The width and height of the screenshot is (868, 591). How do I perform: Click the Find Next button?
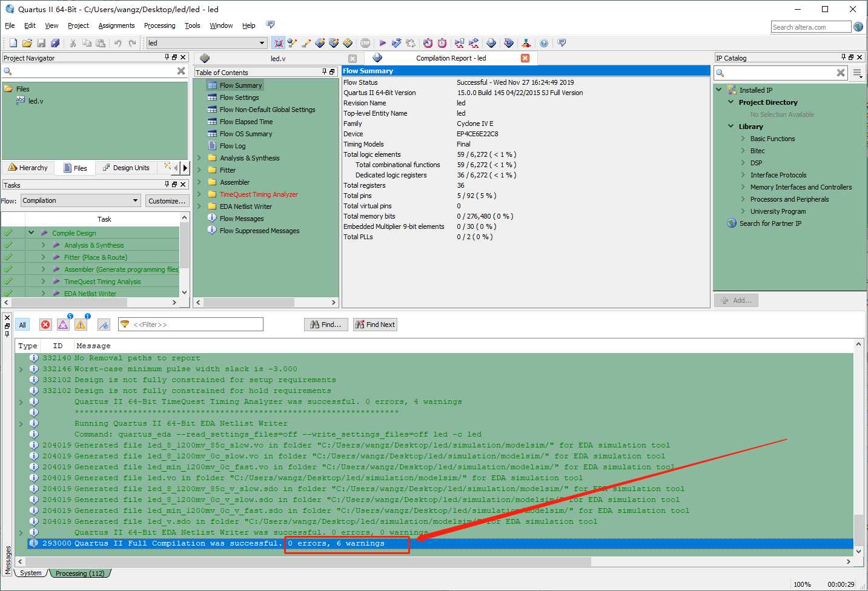pyautogui.click(x=375, y=325)
